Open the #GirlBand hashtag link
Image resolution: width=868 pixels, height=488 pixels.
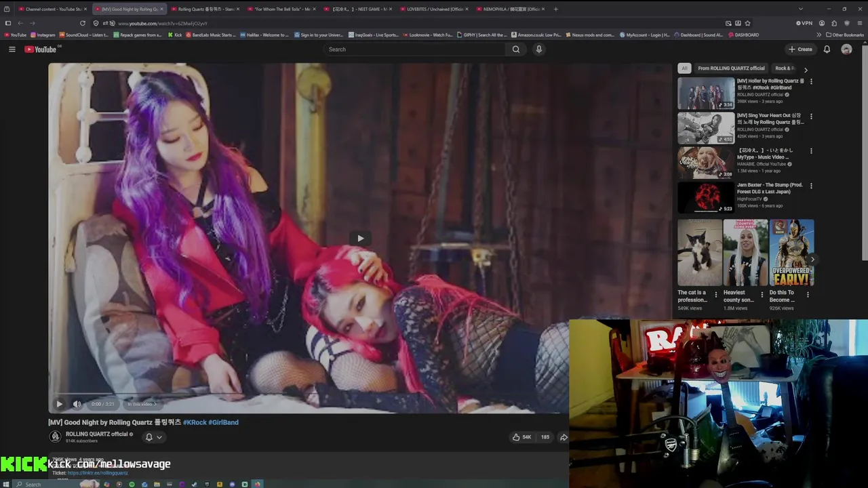[223, 422]
